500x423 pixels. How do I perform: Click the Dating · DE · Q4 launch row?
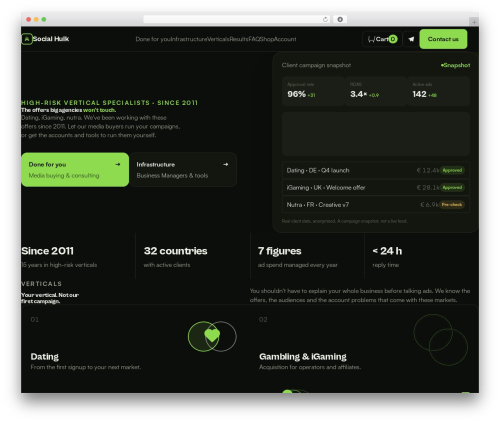coord(376,170)
